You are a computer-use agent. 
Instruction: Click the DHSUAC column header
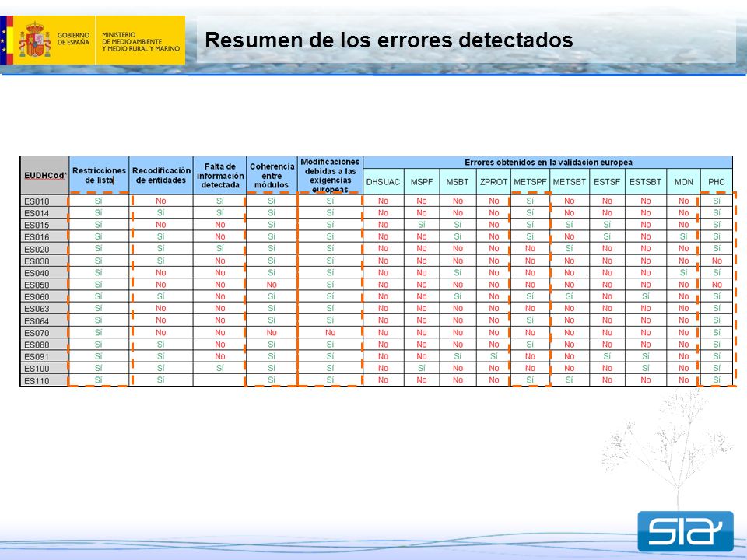click(x=383, y=181)
